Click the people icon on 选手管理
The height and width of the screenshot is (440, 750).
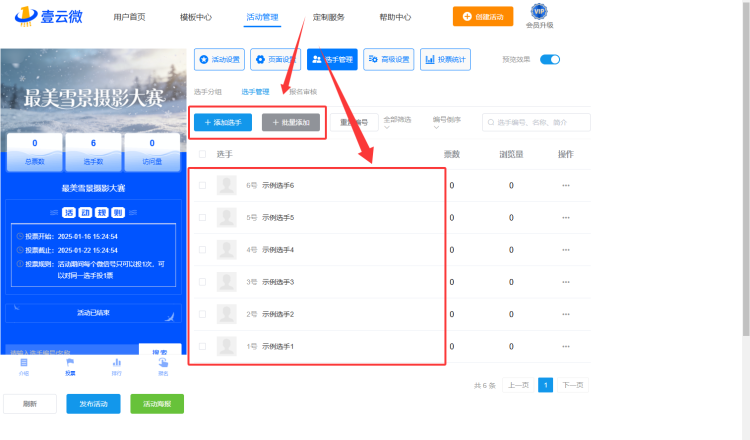(x=317, y=59)
